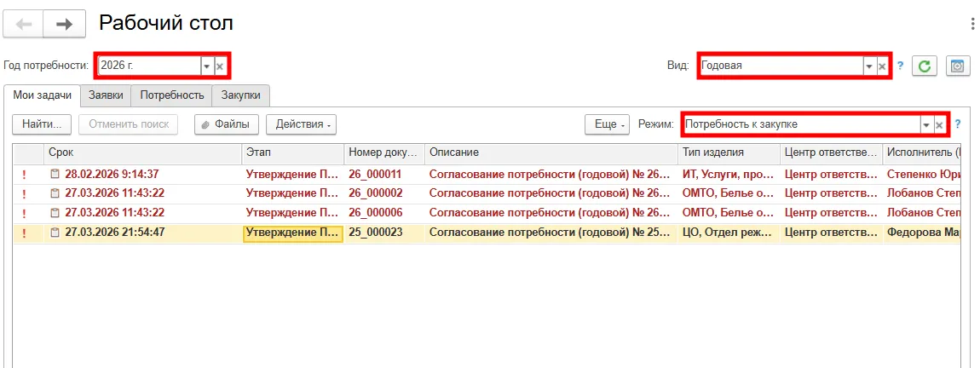Click the Режим field showing Потребность к закупке
Image resolution: width=980 pixels, height=368 pixels.
tap(801, 124)
